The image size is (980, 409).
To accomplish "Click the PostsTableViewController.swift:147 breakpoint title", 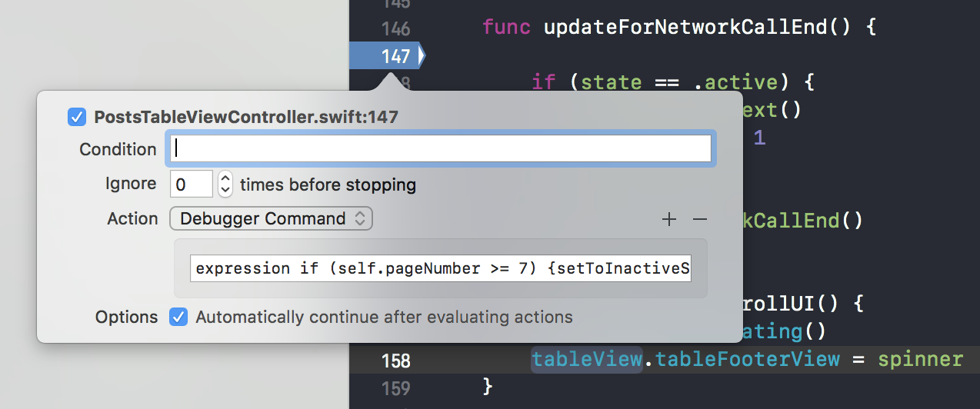I will click(246, 117).
